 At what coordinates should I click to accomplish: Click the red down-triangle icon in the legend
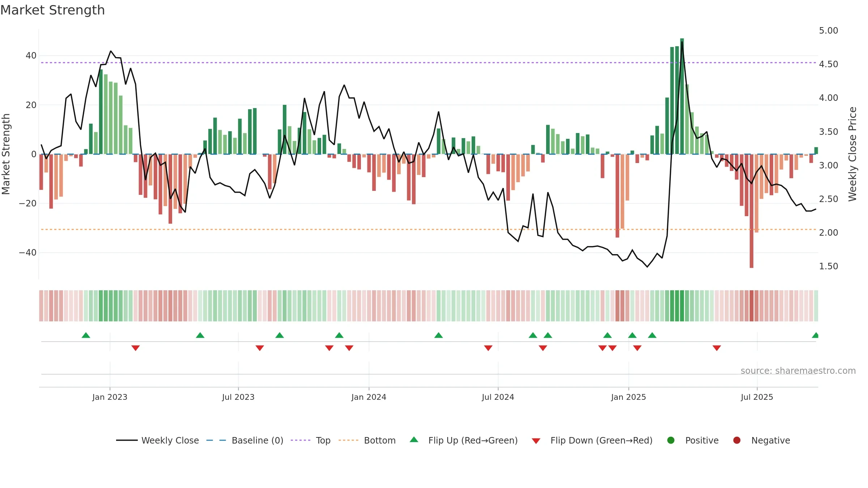(536, 441)
